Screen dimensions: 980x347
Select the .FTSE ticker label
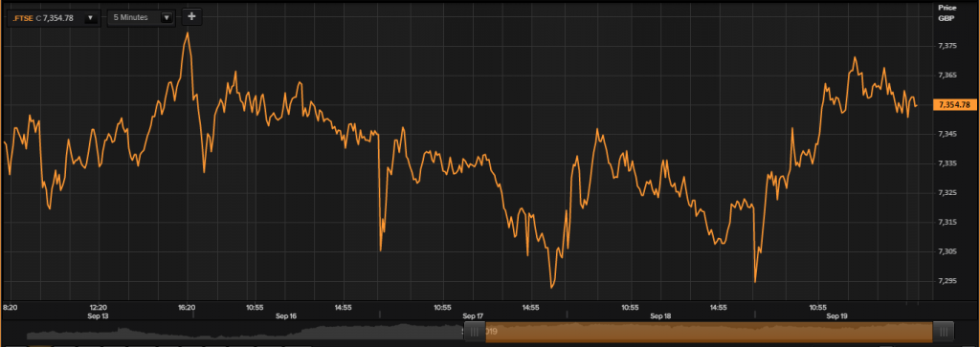(x=23, y=18)
